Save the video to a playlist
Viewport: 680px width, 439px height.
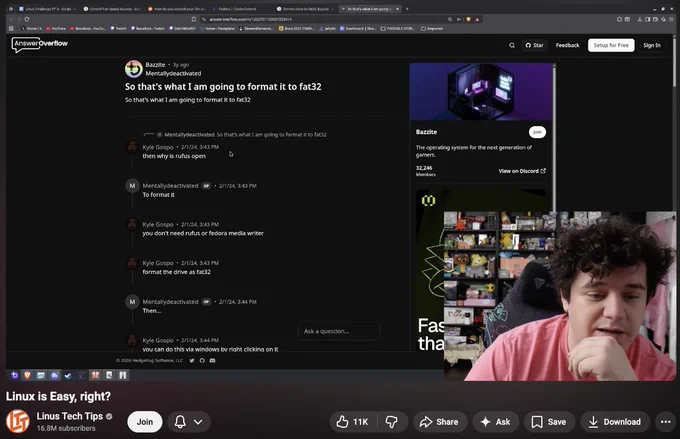pos(549,422)
